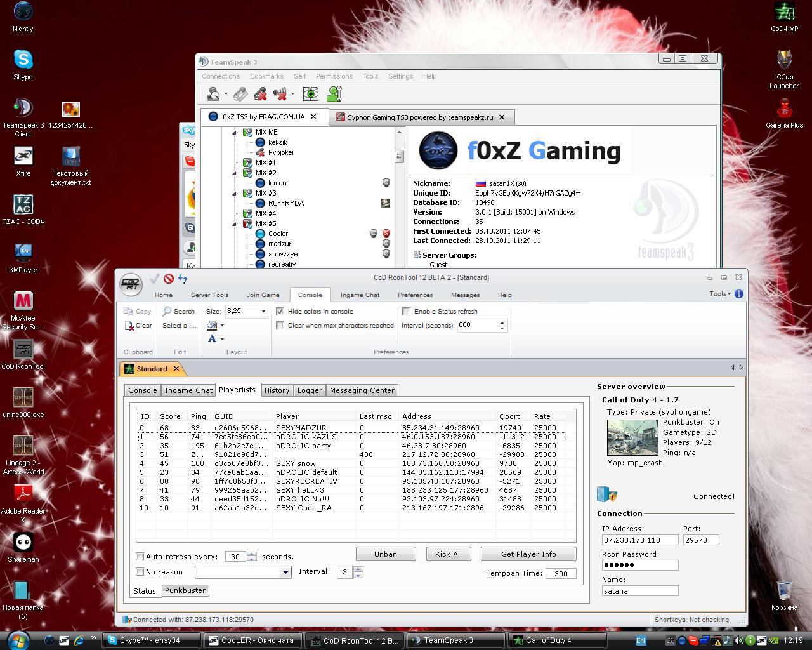The width and height of the screenshot is (812, 650).
Task: Click the mp_crash map thumbnail
Action: click(632, 437)
